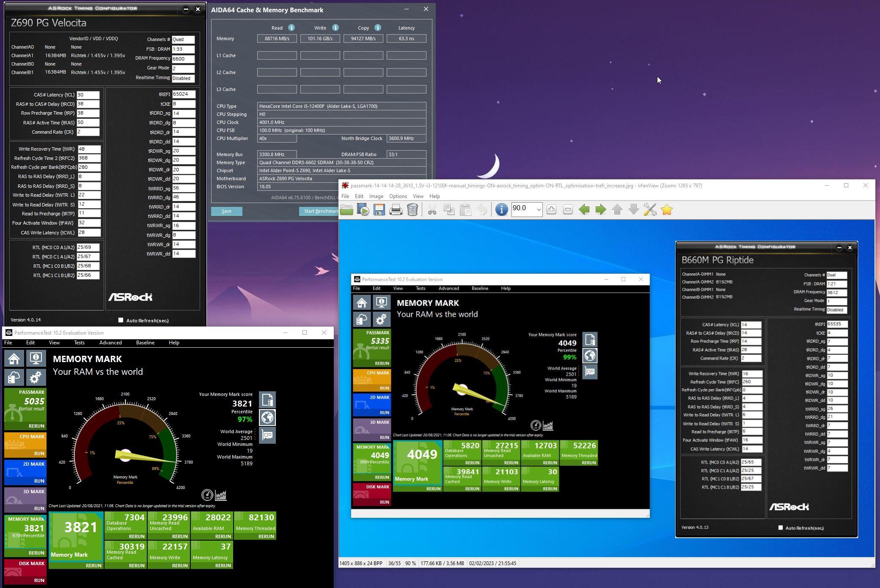
Task: Open a file with IrfanView's folder icon
Action: point(346,209)
